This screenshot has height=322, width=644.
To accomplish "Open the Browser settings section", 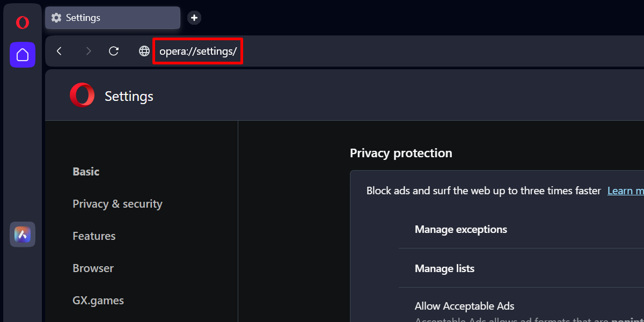I will pos(93,268).
